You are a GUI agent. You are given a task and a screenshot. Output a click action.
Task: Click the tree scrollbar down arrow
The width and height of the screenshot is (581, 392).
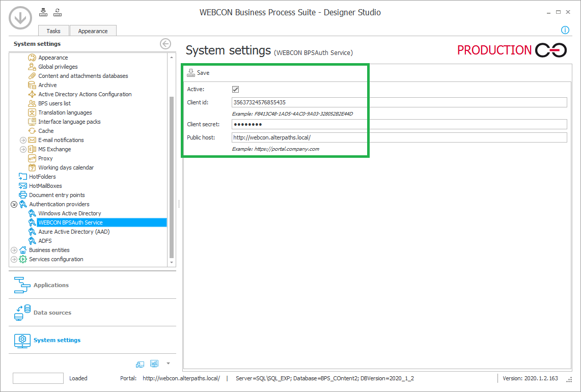[172, 262]
